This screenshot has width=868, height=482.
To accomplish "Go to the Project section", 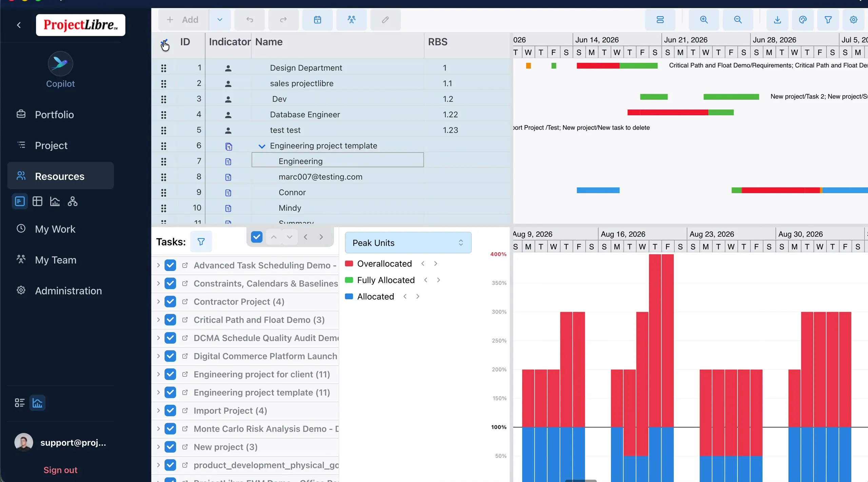I will click(60, 145).
